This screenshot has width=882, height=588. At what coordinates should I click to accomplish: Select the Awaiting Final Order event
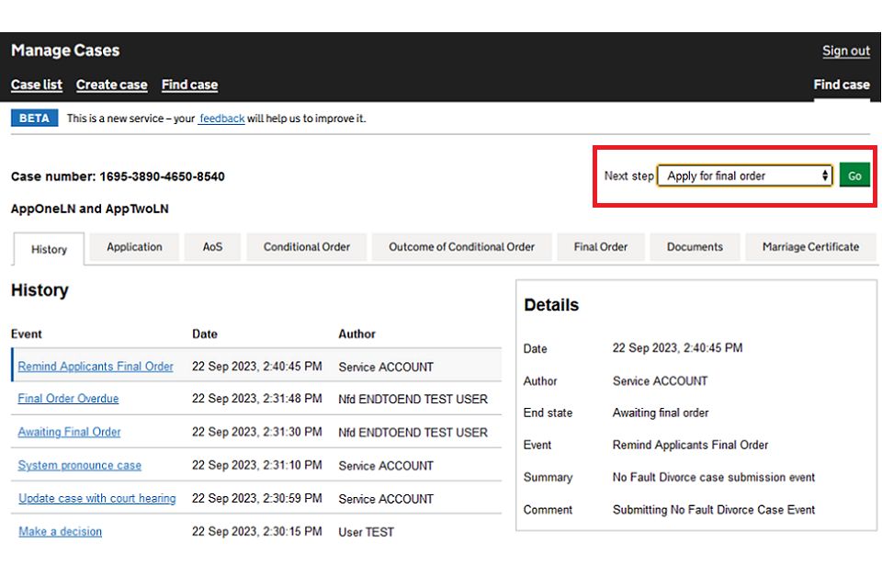[69, 432]
